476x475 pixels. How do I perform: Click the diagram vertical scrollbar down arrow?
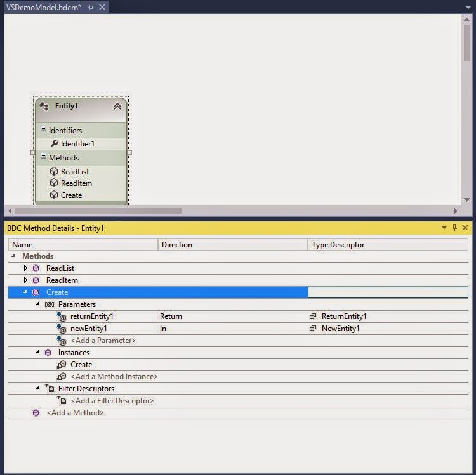467,200
